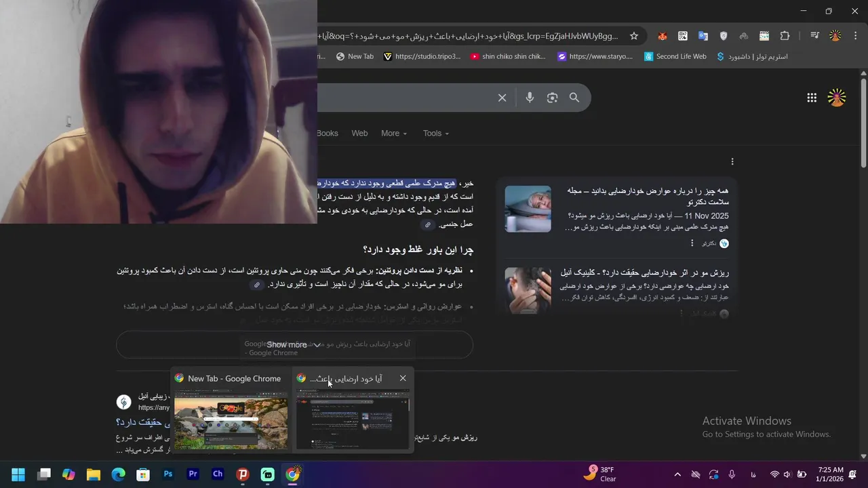This screenshot has height=488, width=868.
Task: Expand the More search filters dropdown
Action: [x=394, y=134]
